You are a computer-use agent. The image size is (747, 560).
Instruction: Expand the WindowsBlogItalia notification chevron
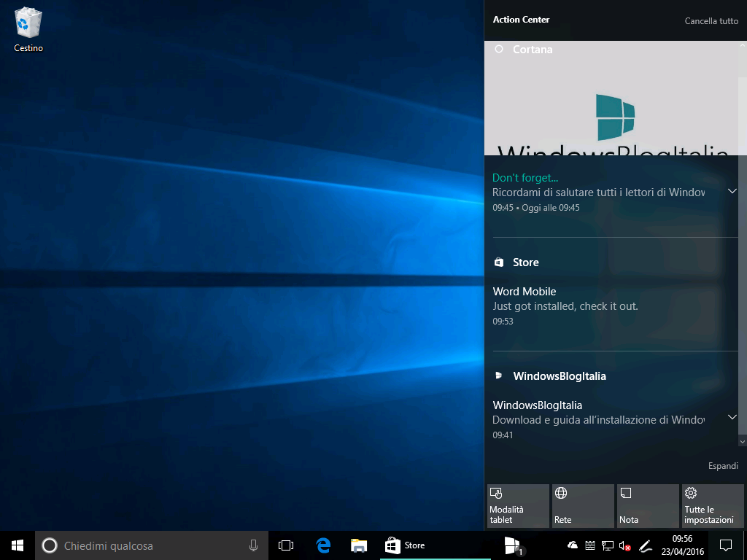[x=732, y=417]
